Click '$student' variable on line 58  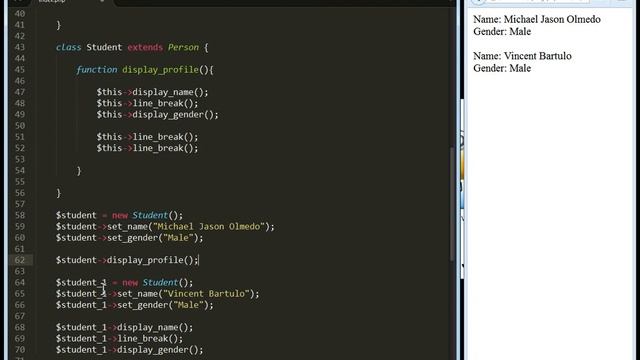(76, 215)
